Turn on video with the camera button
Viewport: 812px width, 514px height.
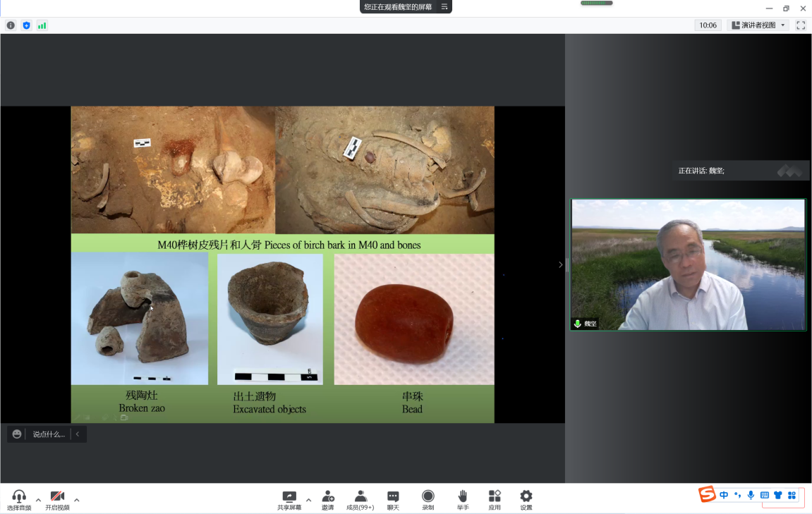click(x=57, y=496)
